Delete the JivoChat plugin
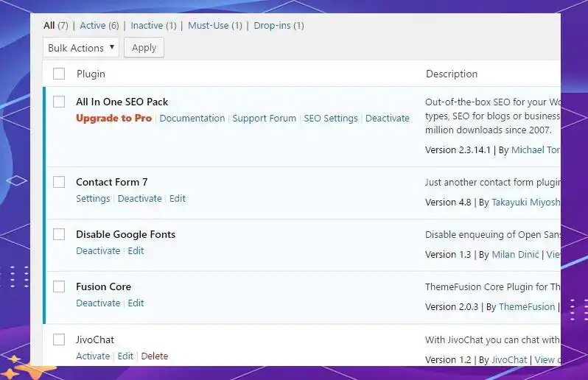Screen dimensions: 588x380 [155, 356]
